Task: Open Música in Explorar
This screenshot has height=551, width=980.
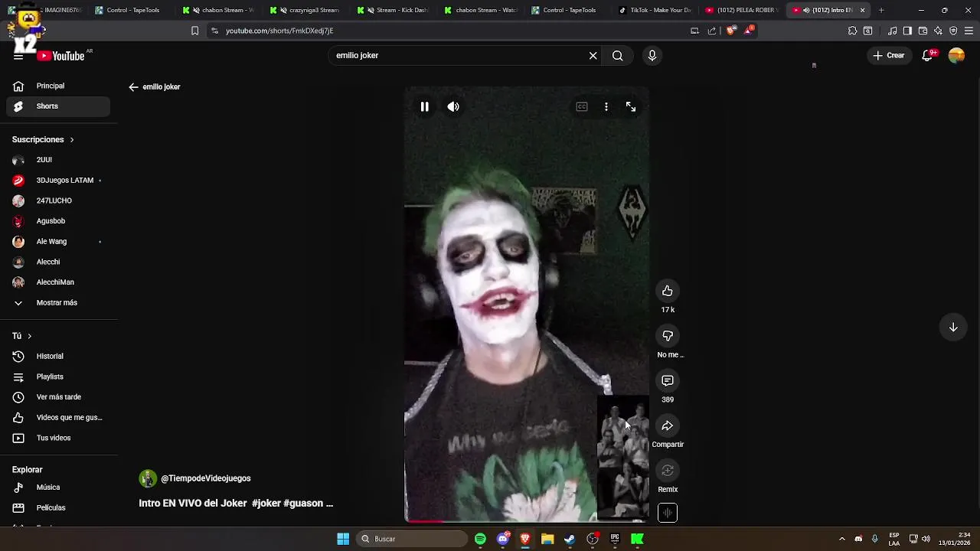Action: 58,487
